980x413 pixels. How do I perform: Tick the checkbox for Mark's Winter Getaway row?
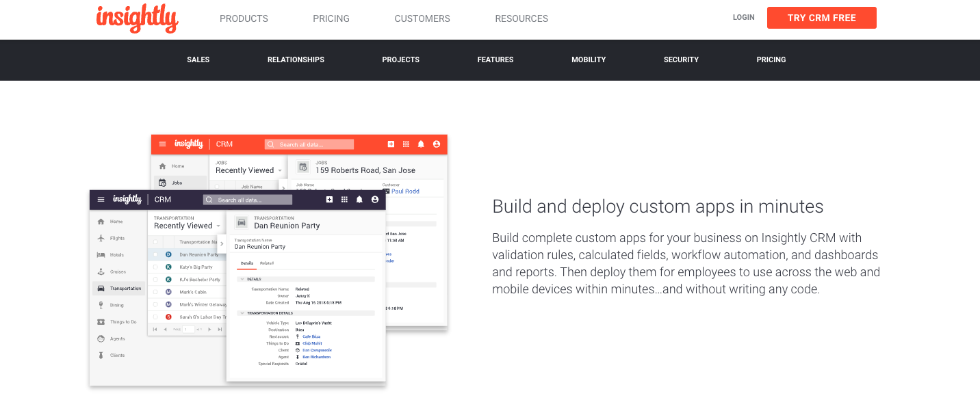[x=155, y=304]
